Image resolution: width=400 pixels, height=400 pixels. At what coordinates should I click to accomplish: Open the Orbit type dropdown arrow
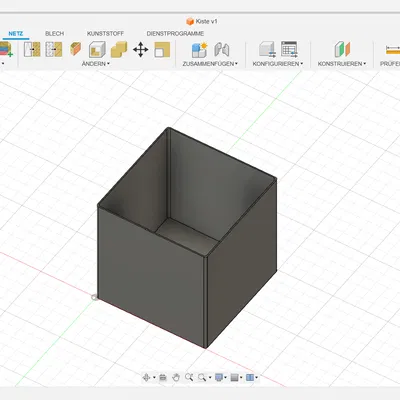point(154,378)
